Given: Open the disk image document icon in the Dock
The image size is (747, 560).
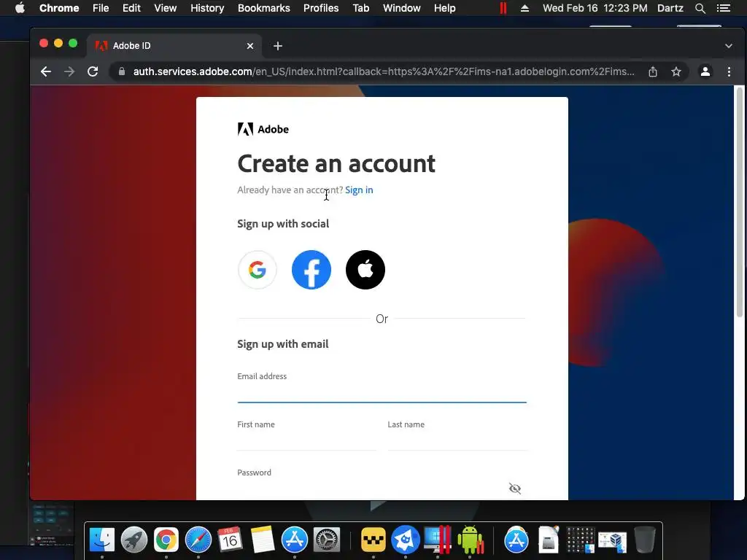Looking at the screenshot, I should [x=549, y=540].
